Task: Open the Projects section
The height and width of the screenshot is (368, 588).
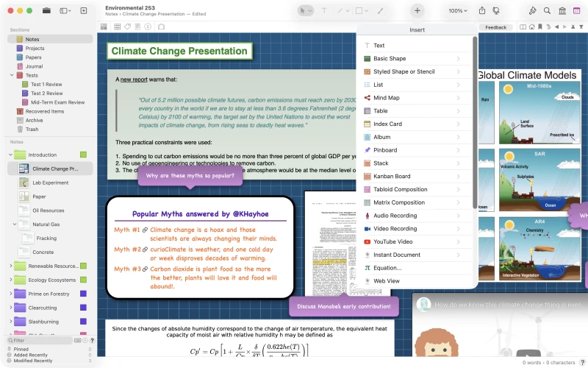Action: [35, 48]
